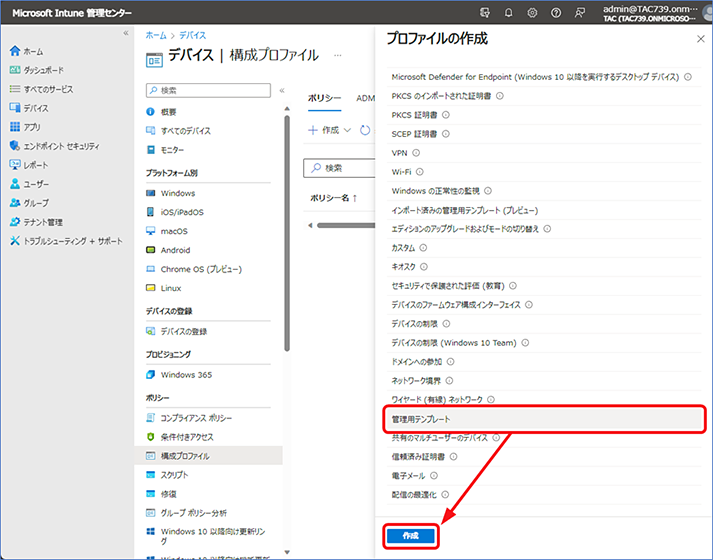Select Android platform
Screen dimensions: 713x560
[x=168, y=250]
